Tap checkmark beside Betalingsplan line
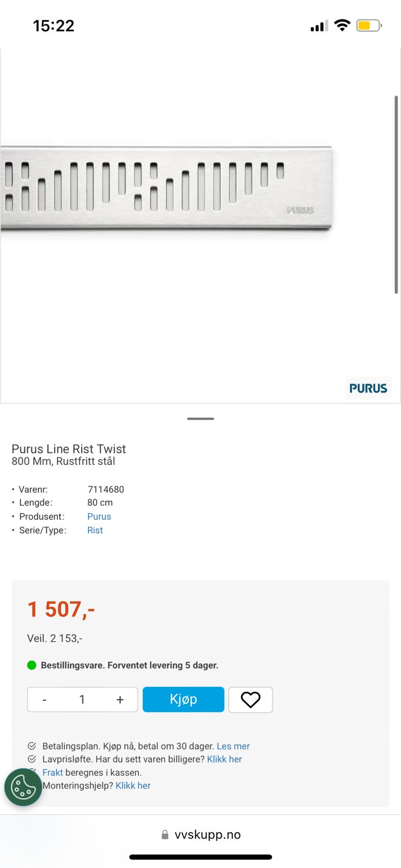401x868 pixels. [x=32, y=746]
